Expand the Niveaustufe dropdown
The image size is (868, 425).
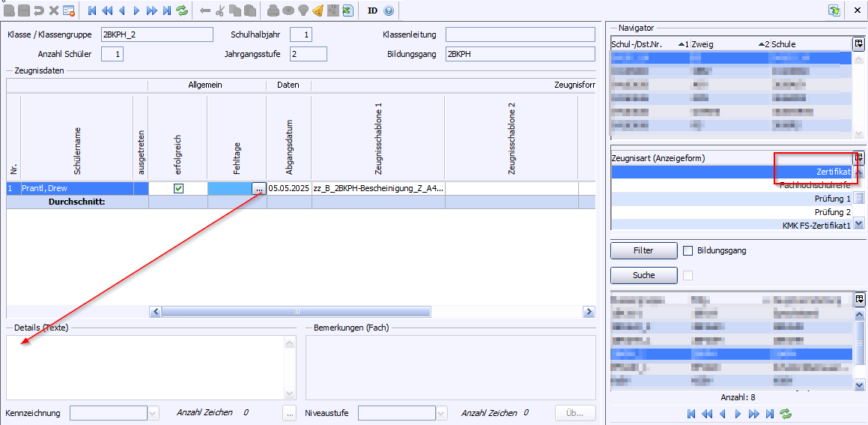click(442, 413)
